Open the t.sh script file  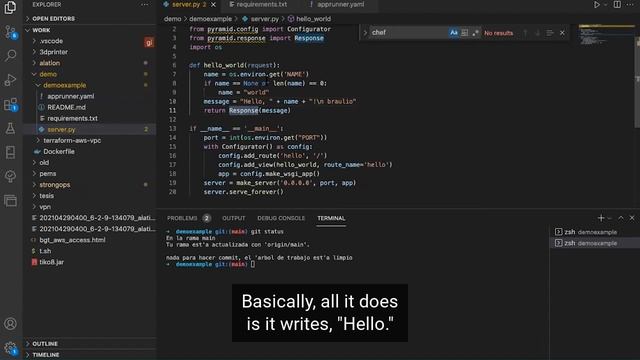click(x=45, y=251)
